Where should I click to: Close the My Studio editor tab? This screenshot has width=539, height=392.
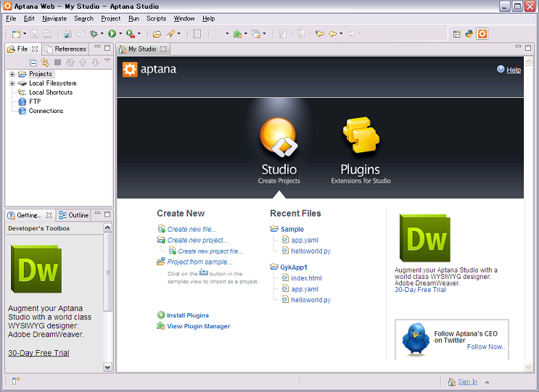163,49
